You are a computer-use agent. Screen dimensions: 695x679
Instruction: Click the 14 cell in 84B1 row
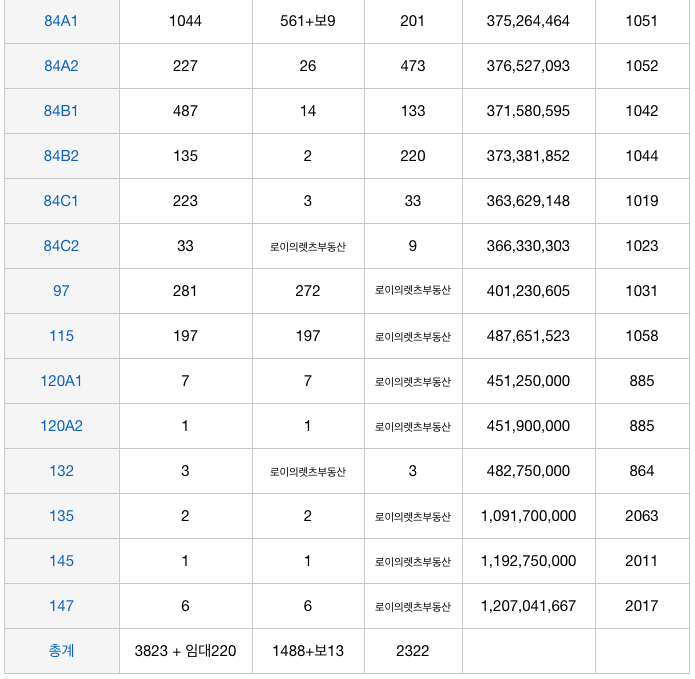pos(308,111)
